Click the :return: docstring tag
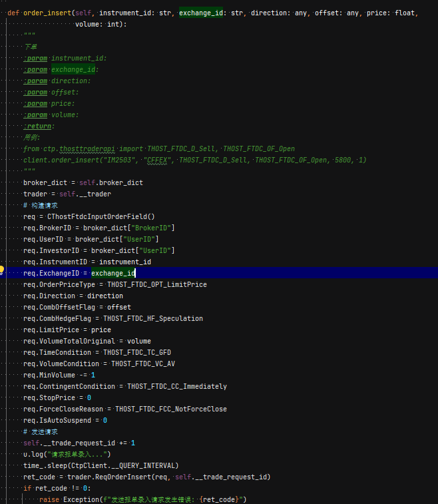 (x=39, y=126)
